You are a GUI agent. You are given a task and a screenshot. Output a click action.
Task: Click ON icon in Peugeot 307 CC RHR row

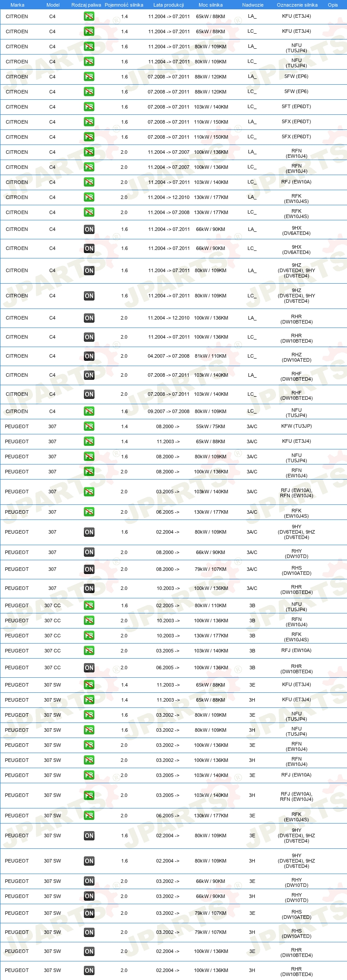click(x=89, y=668)
